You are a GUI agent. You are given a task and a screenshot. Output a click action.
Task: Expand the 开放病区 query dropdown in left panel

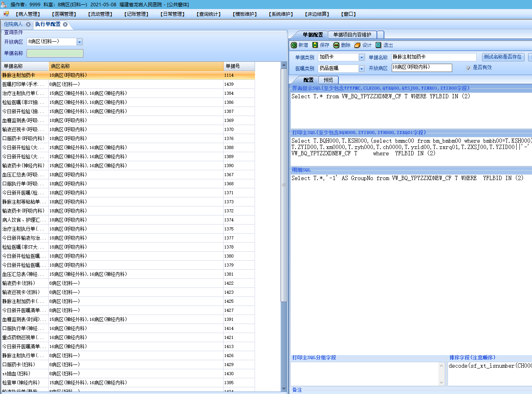coord(79,42)
